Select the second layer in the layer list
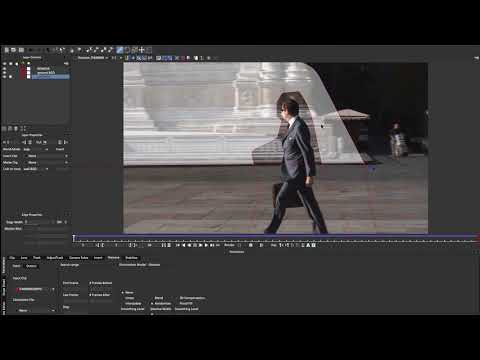The image size is (480, 360). pos(51,73)
